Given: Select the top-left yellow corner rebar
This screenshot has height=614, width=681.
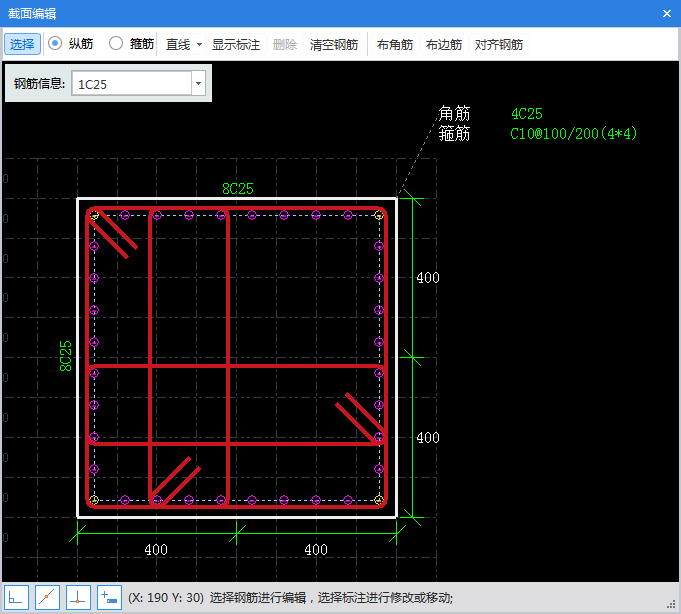Looking at the screenshot, I should [94, 215].
